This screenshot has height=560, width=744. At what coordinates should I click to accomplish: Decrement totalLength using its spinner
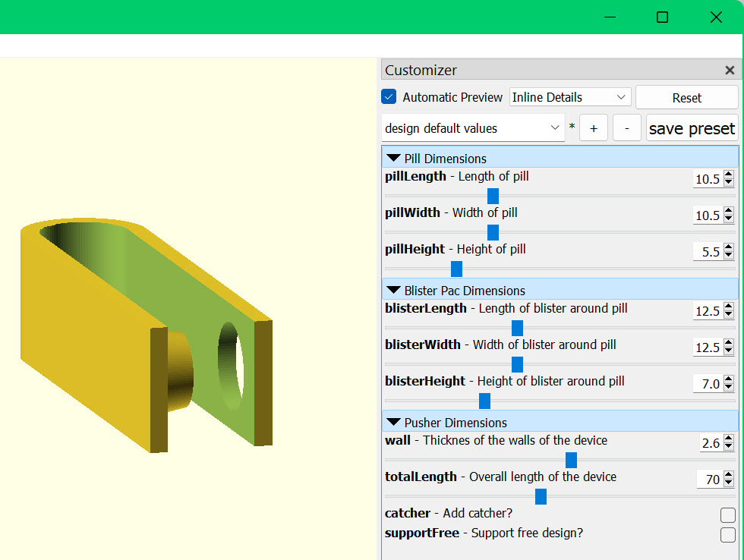point(730,483)
